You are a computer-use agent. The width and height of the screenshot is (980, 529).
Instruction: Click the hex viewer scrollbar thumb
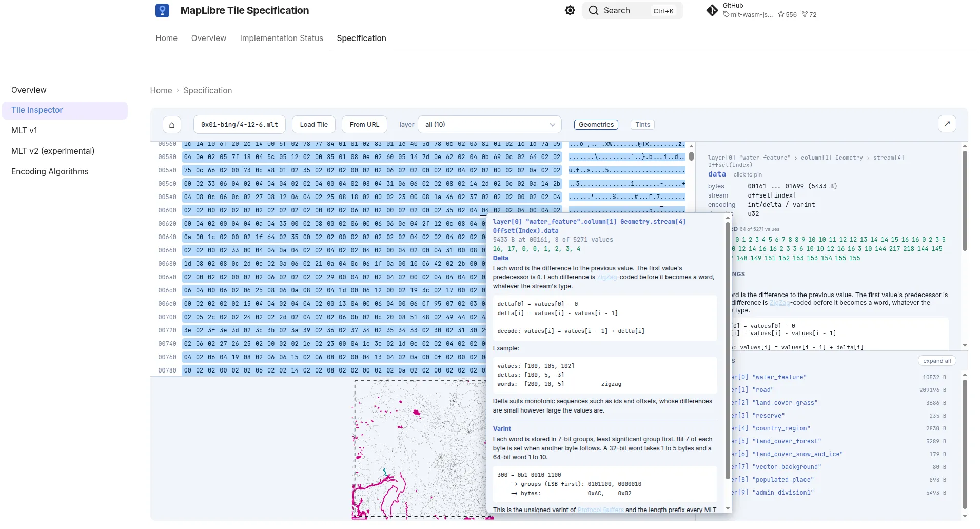[x=691, y=156]
